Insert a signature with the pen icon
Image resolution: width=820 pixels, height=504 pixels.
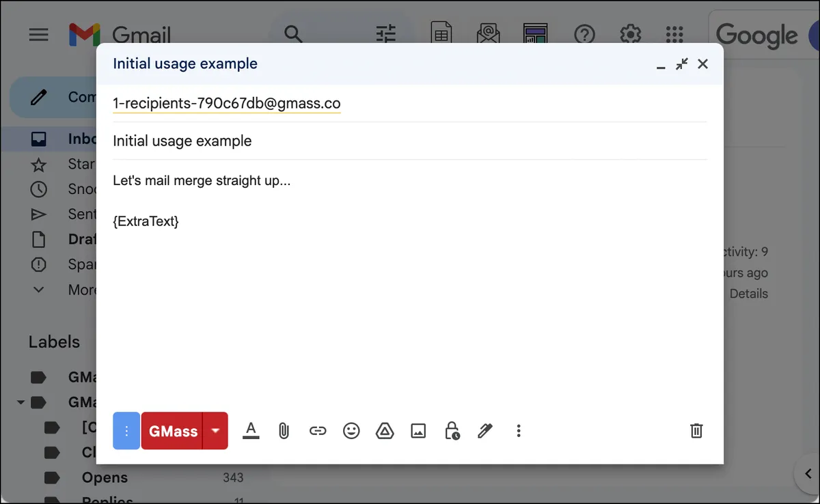coord(485,431)
